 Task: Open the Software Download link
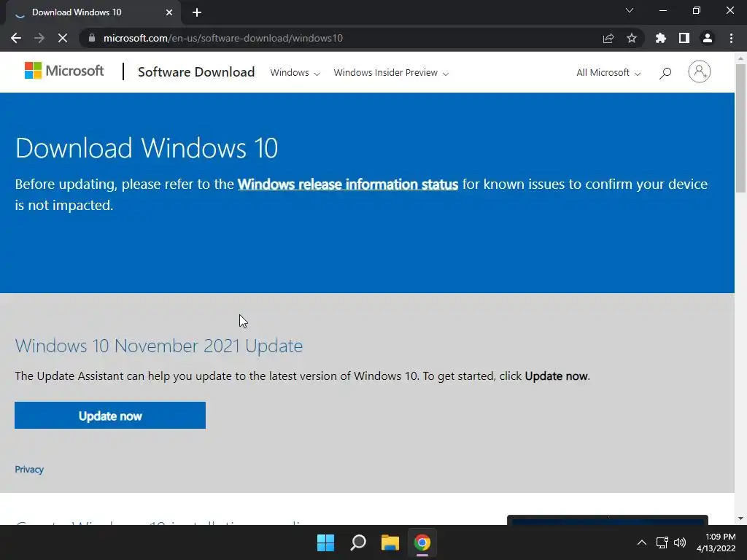click(x=196, y=72)
